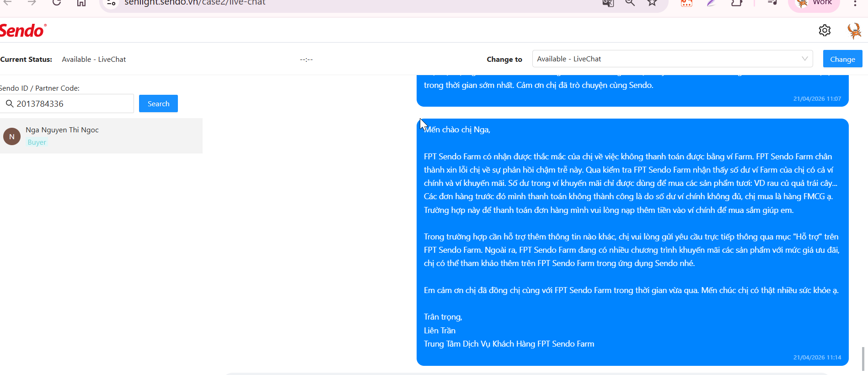Click the blue Change button
Screen dimensions: 868x375
coord(842,59)
